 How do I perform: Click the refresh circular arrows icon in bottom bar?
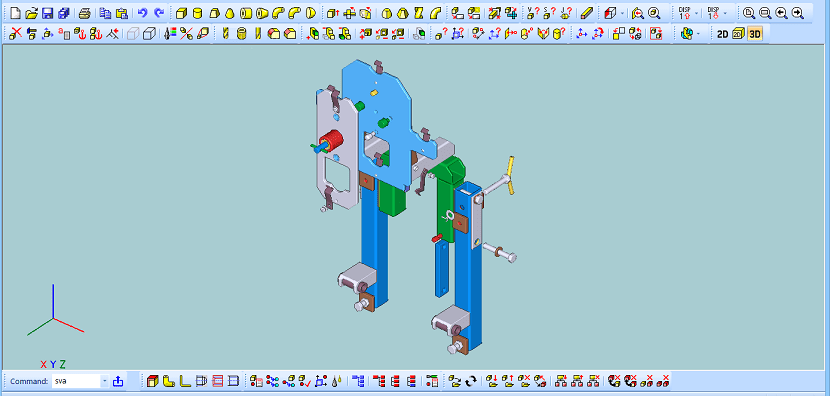pyautogui.click(x=471, y=381)
